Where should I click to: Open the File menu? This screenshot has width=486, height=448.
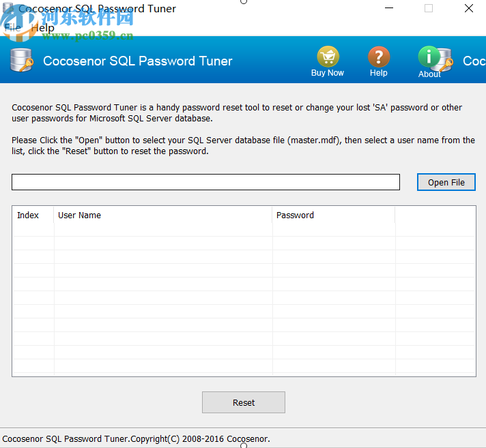tap(13, 28)
